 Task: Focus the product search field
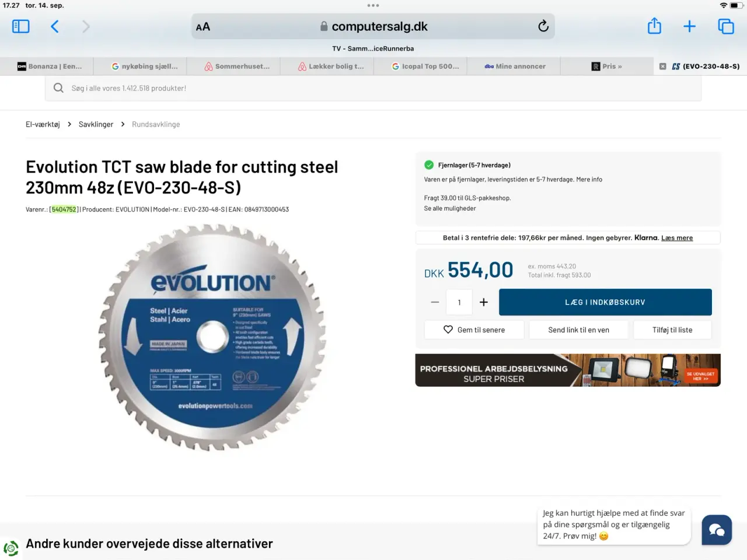373,88
